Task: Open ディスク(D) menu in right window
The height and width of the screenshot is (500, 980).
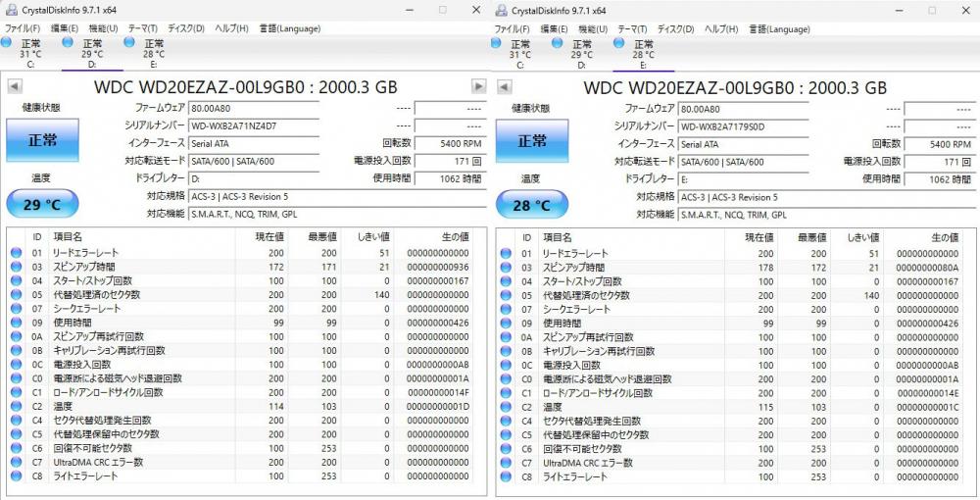Action: [x=675, y=29]
